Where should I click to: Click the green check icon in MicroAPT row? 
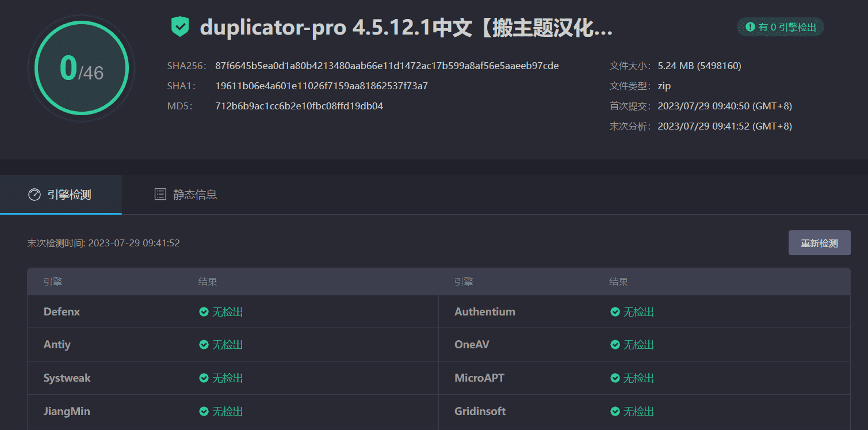[615, 378]
